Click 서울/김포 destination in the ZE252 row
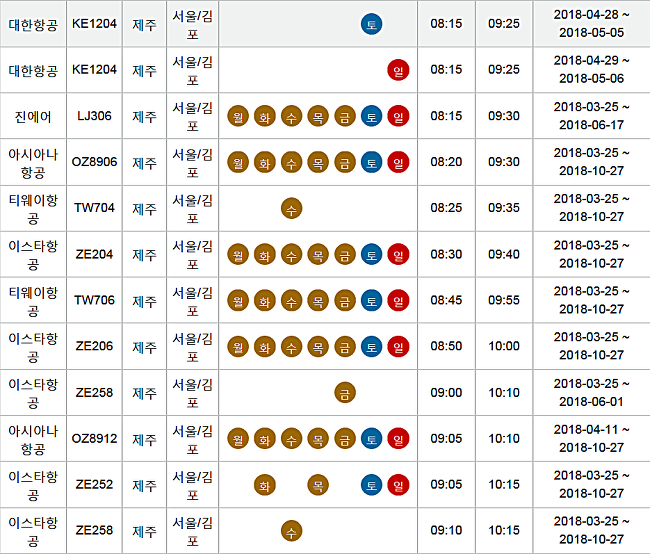The width and height of the screenshot is (650, 554). click(192, 485)
